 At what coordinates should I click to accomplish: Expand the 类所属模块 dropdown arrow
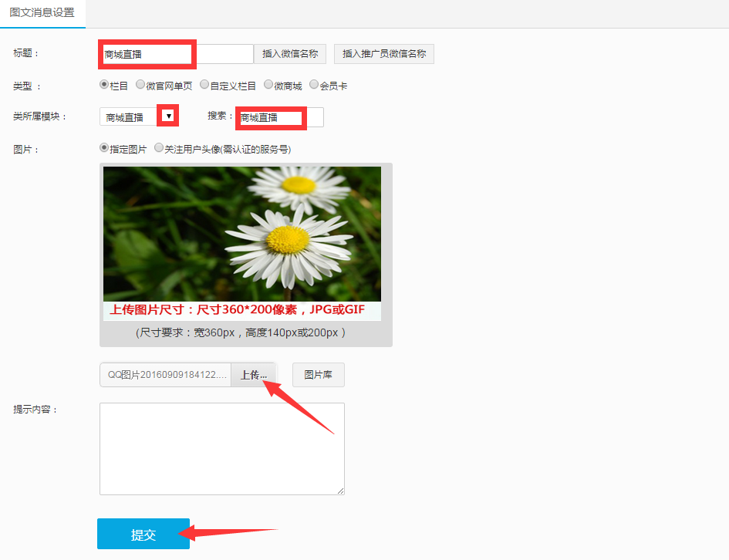[169, 116]
